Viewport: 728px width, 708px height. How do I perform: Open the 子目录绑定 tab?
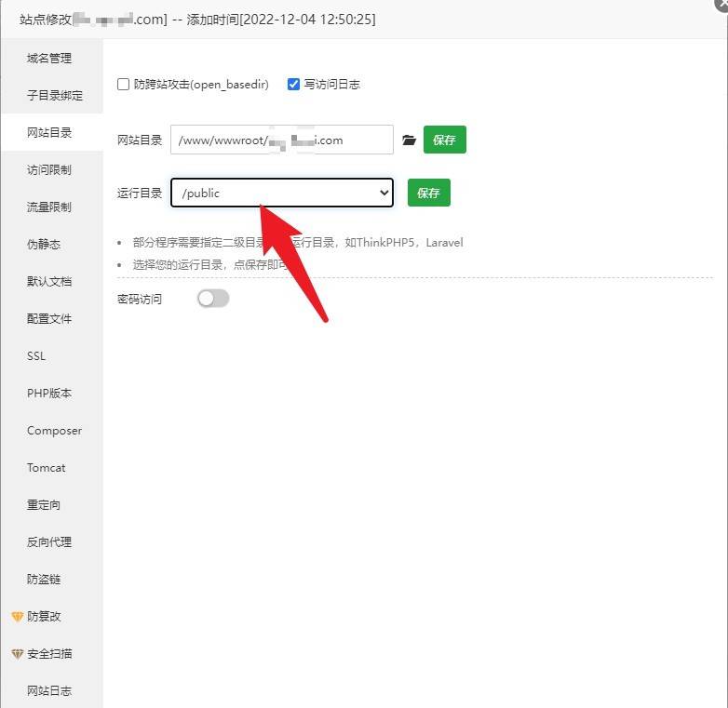(55, 96)
